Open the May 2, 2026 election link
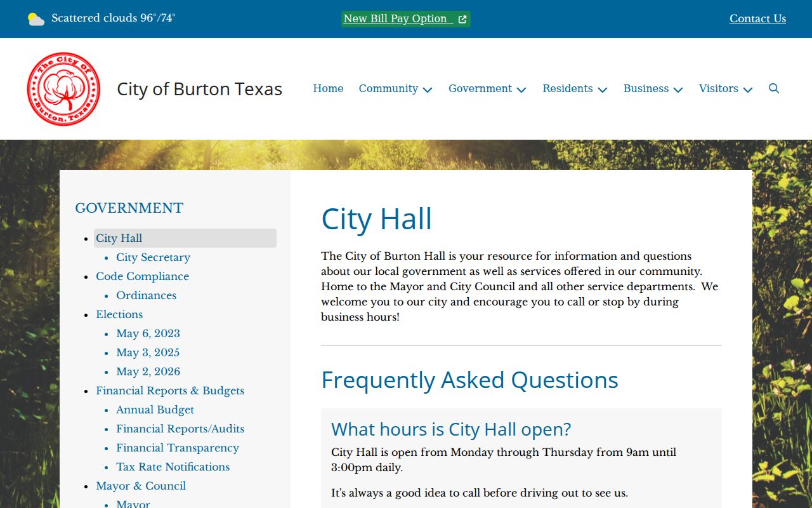The width and height of the screenshot is (812, 508). pyautogui.click(x=148, y=371)
